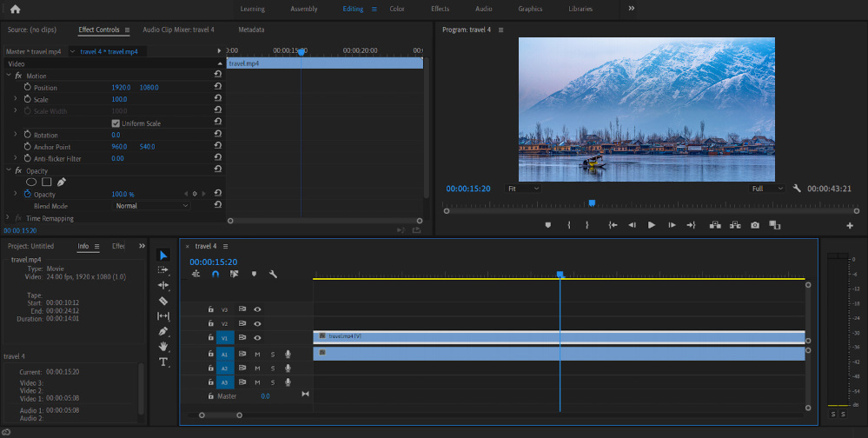Viewport: 868px width, 438px height.
Task: Switch to the Color workspace
Action: point(397,9)
